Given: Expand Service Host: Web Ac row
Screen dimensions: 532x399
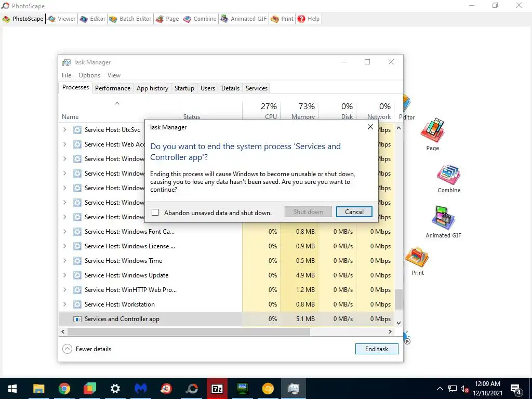Looking at the screenshot, I should (65, 144).
